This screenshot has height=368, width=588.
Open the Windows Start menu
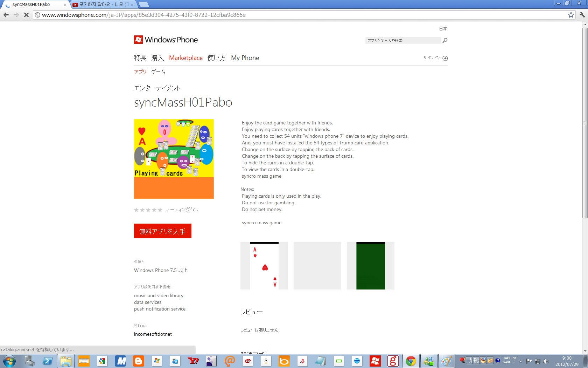(9, 361)
